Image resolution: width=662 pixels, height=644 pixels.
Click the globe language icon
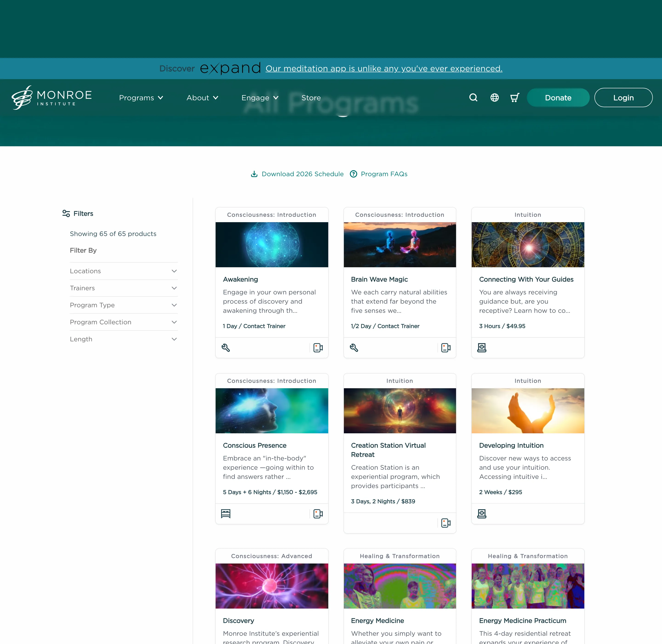[494, 98]
